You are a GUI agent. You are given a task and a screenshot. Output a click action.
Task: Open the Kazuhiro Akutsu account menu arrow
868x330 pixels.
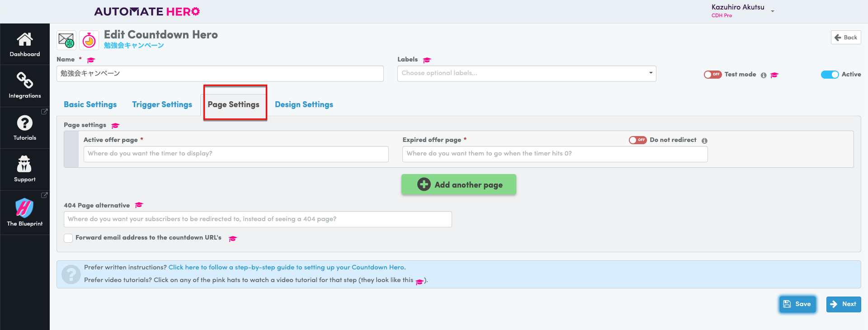click(x=773, y=11)
